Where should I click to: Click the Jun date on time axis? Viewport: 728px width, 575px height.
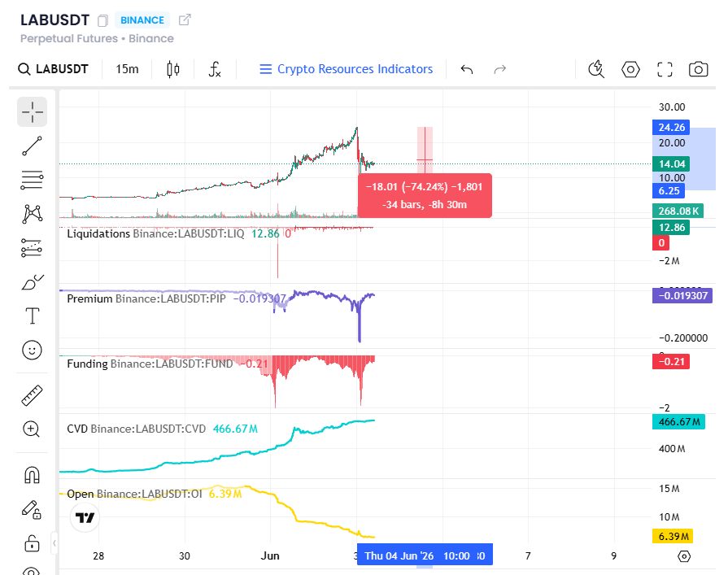point(270,555)
